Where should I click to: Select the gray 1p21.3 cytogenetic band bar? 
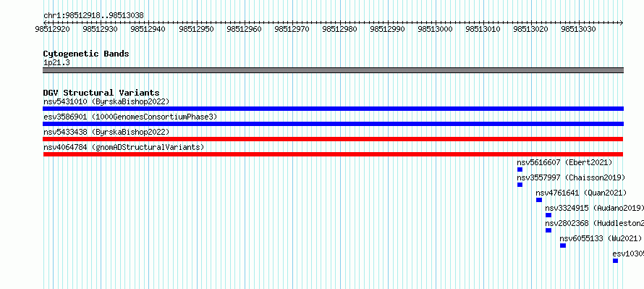tap(333, 70)
